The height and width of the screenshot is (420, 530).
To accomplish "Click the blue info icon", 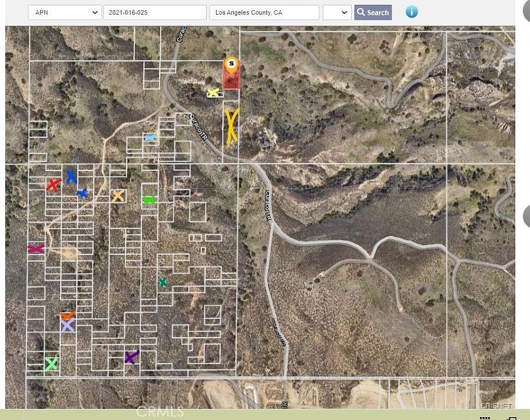I will [x=412, y=12].
